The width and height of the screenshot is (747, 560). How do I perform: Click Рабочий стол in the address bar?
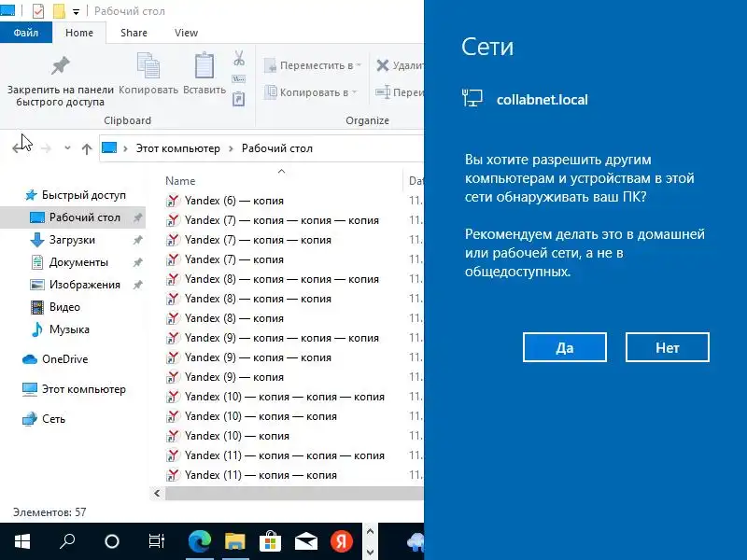[276, 148]
